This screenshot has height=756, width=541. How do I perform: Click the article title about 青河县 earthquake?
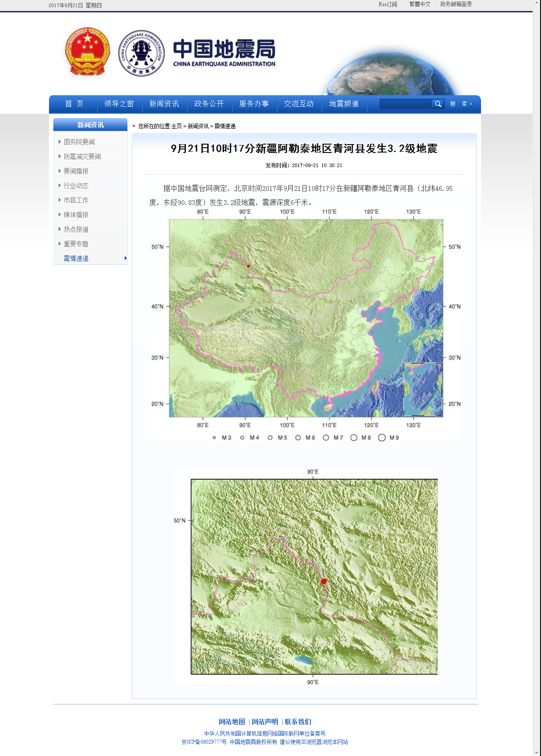tap(304, 149)
